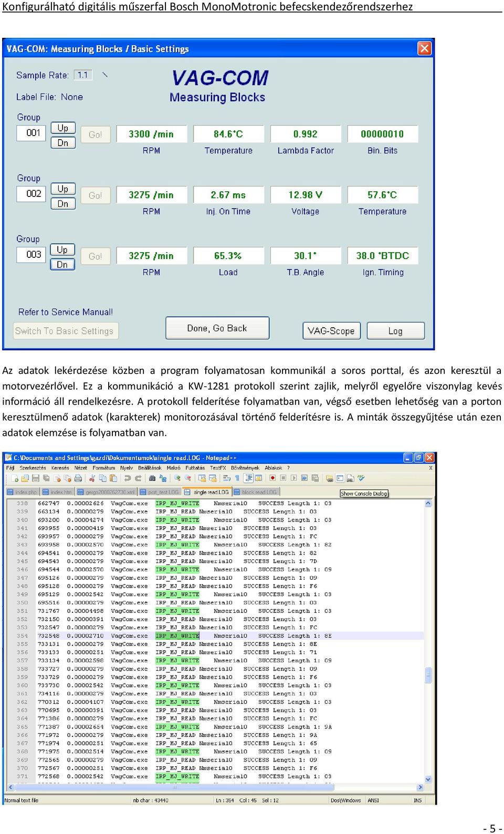Click Up button for Group 002

pyautogui.click(x=63, y=189)
